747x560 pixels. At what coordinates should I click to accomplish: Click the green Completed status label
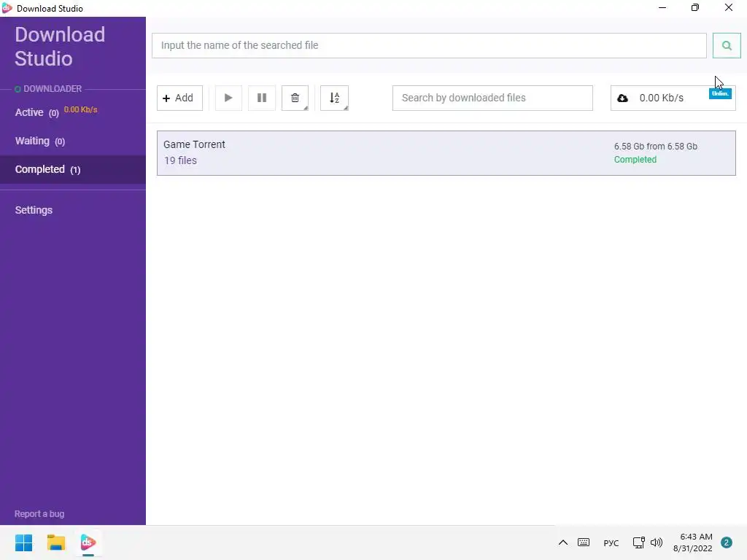click(635, 160)
